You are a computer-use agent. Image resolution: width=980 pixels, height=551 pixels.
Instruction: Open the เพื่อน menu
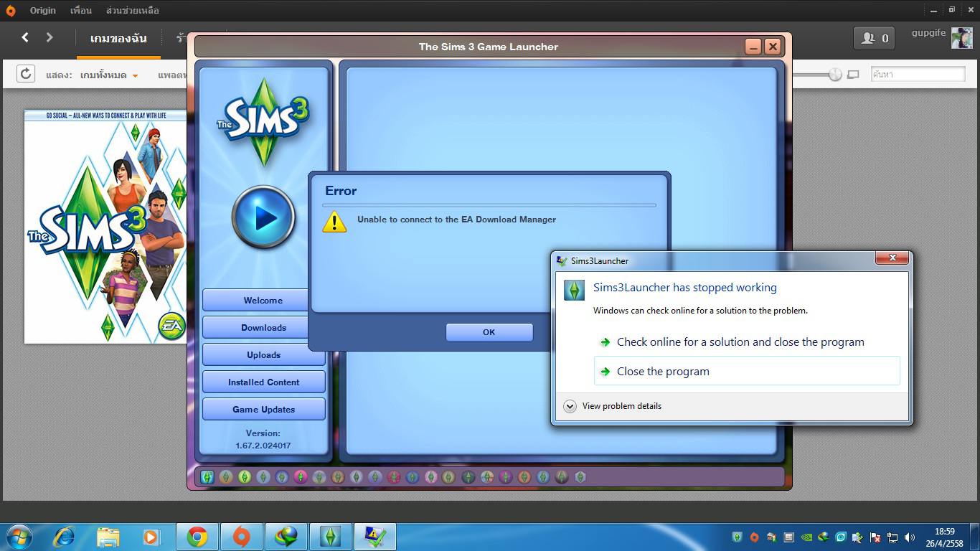click(x=81, y=11)
